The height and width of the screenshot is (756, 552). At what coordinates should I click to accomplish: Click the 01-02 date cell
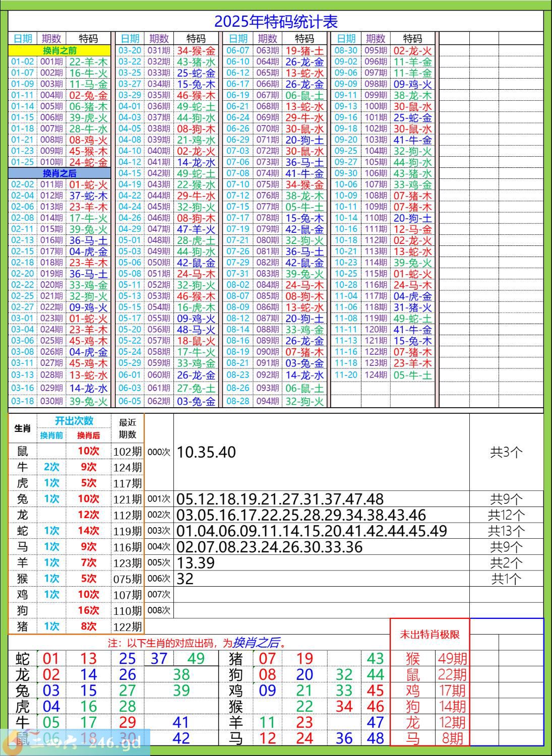(23, 62)
